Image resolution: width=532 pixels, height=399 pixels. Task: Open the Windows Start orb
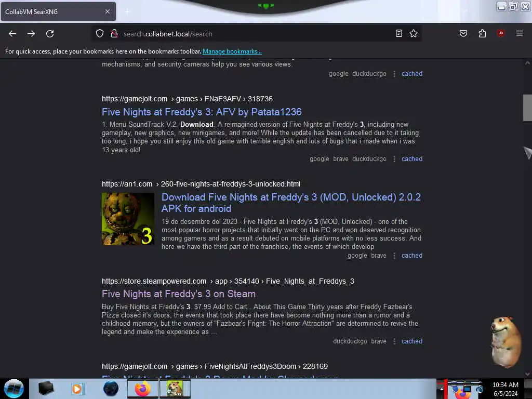tap(14, 389)
